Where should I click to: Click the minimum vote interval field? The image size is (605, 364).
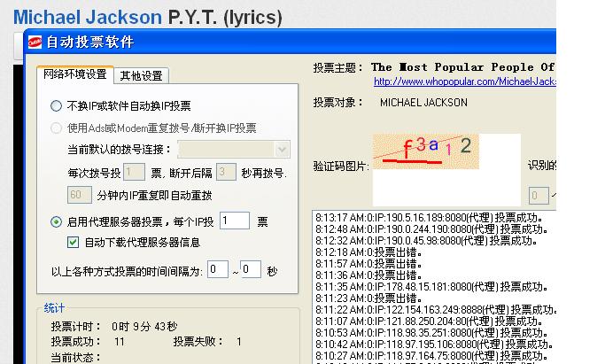pyautogui.click(x=217, y=269)
